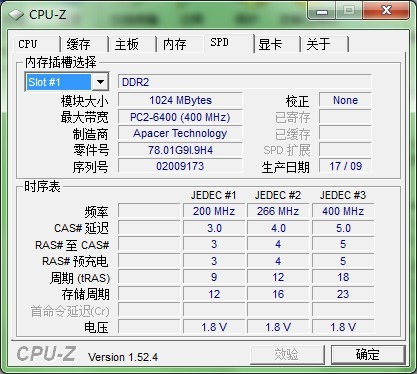The image size is (417, 374).
Task: Click the 1.8 V voltage under JEDEC #3
Action: click(343, 327)
